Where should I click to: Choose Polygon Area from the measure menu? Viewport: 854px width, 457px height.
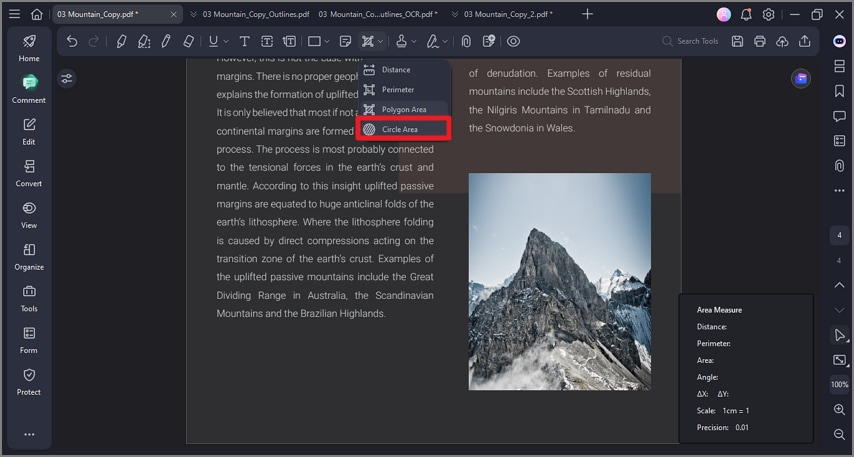point(403,109)
